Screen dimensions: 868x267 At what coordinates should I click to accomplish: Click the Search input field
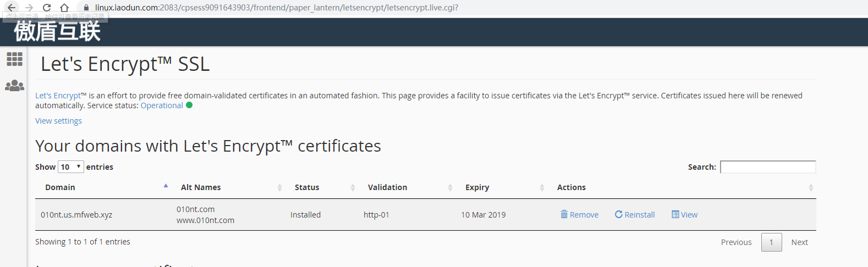click(x=767, y=167)
